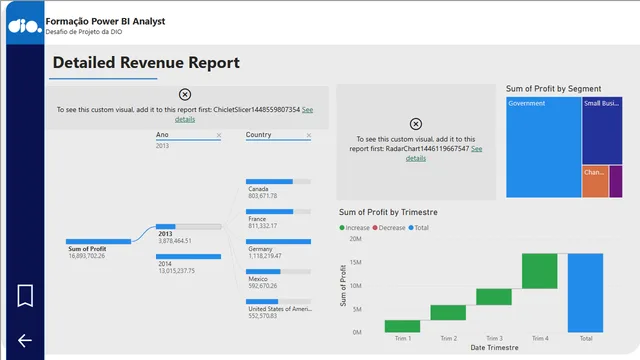Click the Detailed Revenue Report heading
The width and height of the screenshot is (640, 360).
point(146,63)
